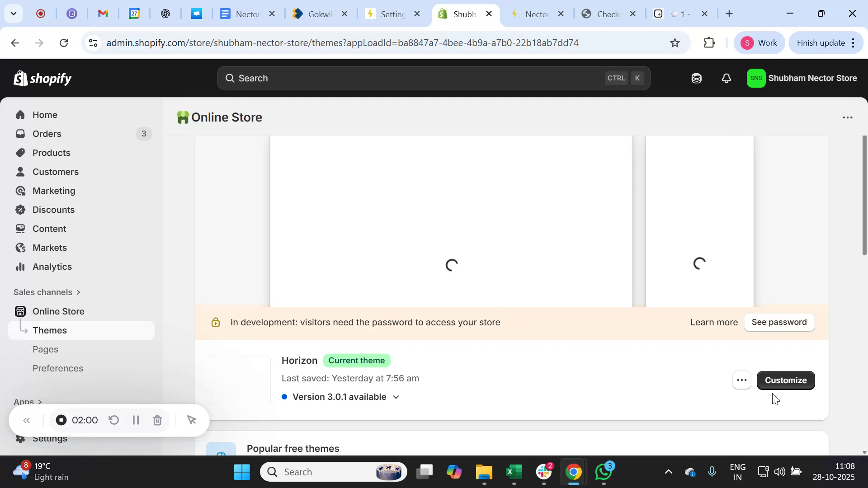Open the Sidekick assistant icon in admin header

tap(696, 78)
